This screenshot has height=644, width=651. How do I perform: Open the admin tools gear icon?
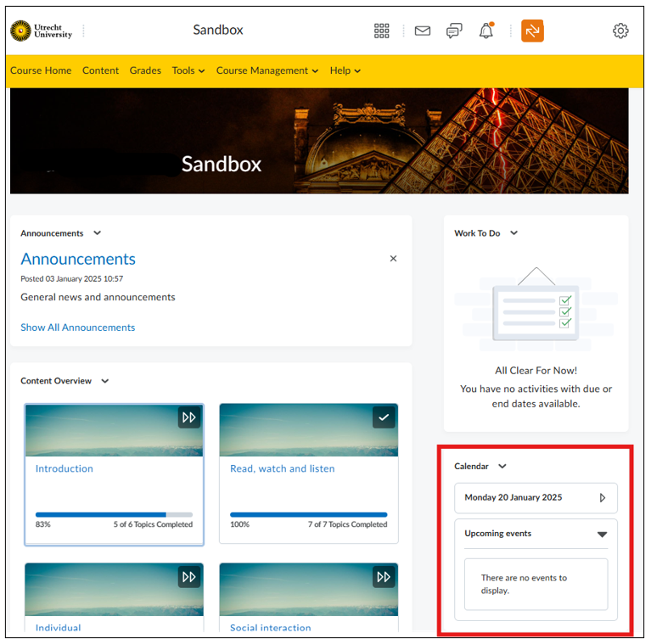click(620, 31)
